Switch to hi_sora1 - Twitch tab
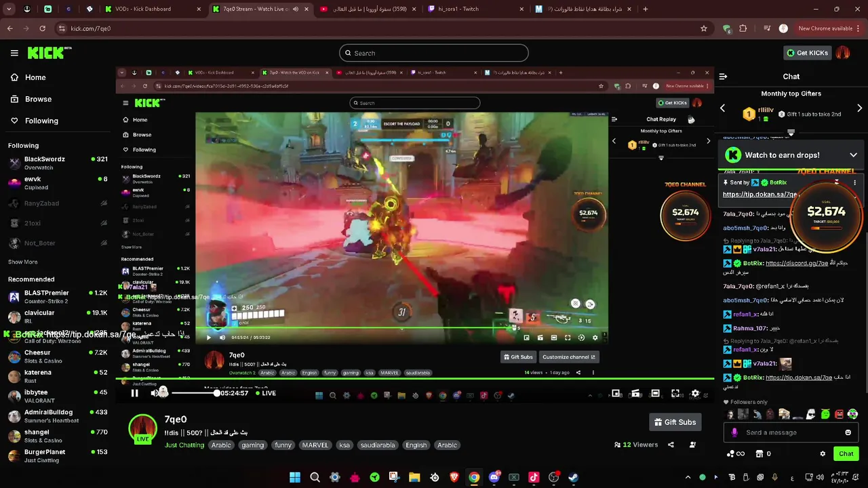Viewport: 868px width, 488px height. click(x=475, y=9)
